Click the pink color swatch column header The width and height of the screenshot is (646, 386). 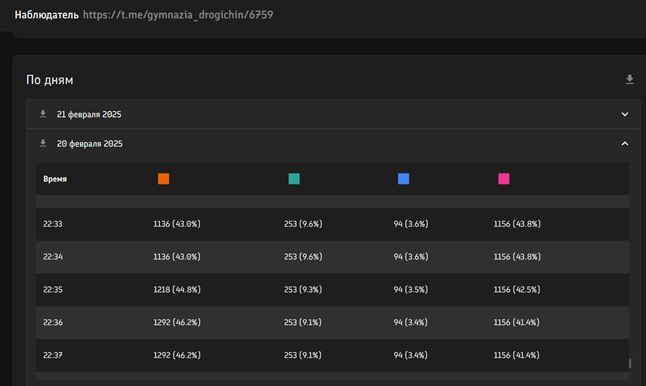504,179
